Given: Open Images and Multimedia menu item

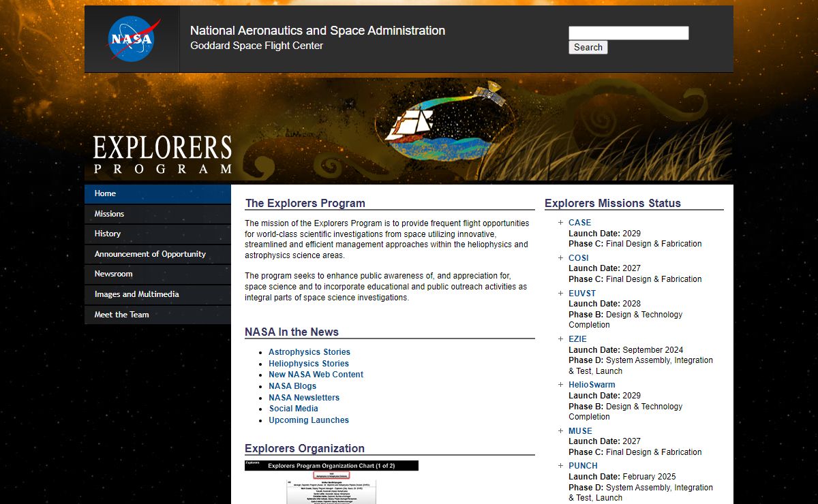Looking at the screenshot, I should [157, 294].
